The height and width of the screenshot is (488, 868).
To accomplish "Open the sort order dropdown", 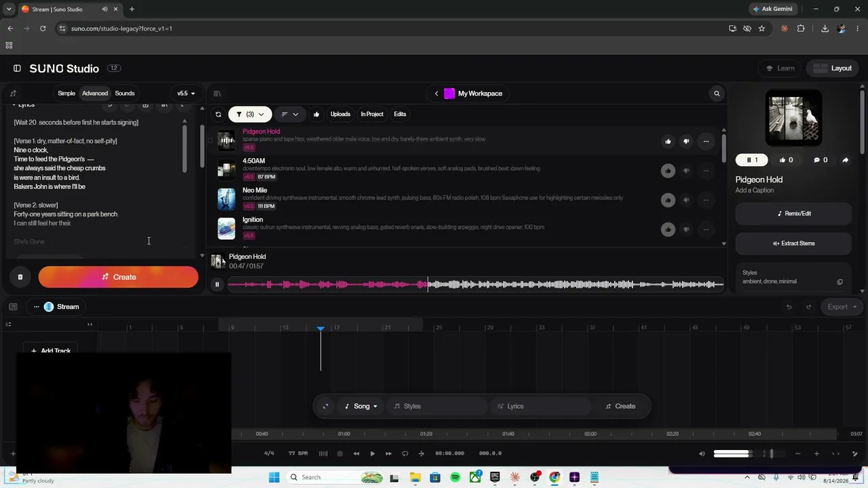I will 290,115.
